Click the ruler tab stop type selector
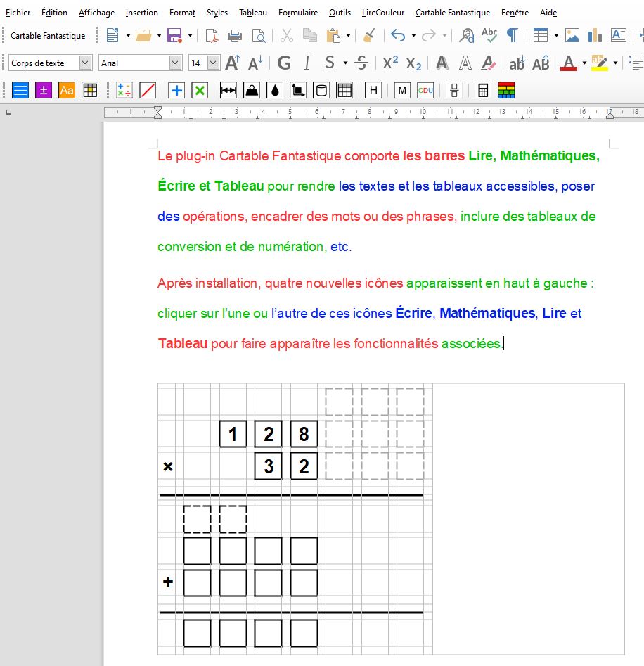644x666 pixels. 8,113
